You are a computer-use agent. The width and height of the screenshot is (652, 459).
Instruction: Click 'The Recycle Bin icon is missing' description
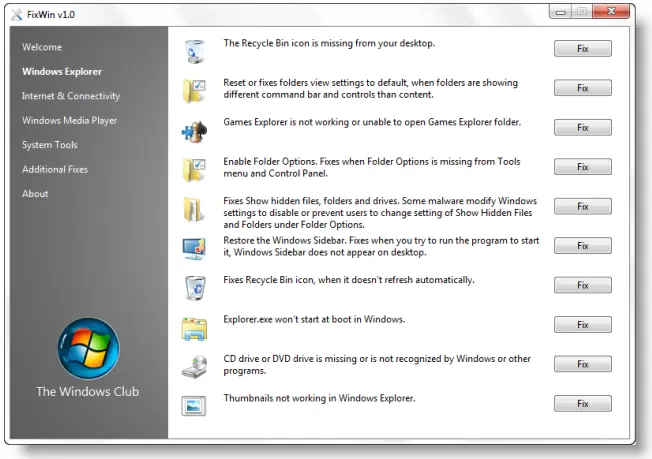(x=329, y=43)
